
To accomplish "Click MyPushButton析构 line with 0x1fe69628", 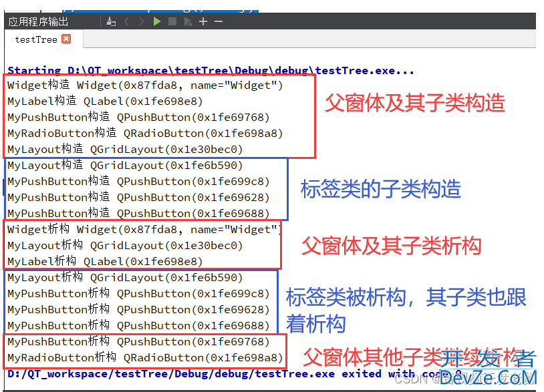I will [x=138, y=309].
